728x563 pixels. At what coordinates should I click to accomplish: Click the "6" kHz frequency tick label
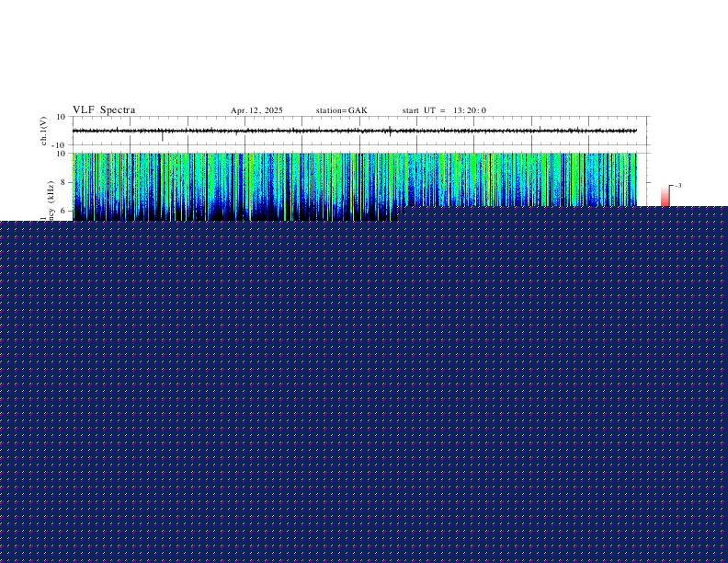pos(63,211)
